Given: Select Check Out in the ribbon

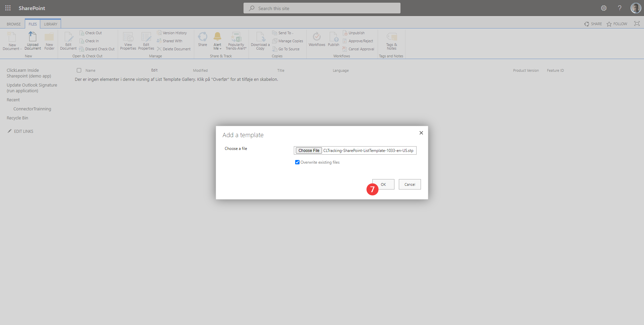Looking at the screenshot, I should [91, 33].
